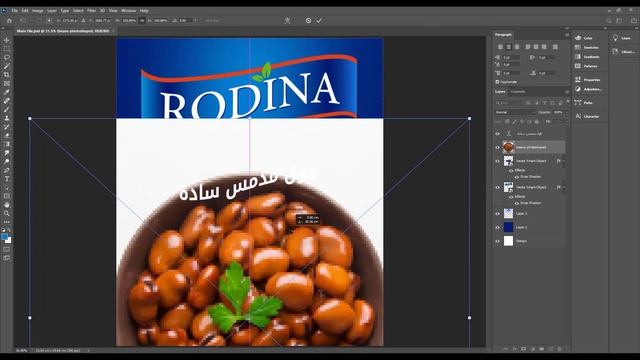Hide the selected beans photo layer
The width and height of the screenshot is (640, 360).
tap(497, 147)
